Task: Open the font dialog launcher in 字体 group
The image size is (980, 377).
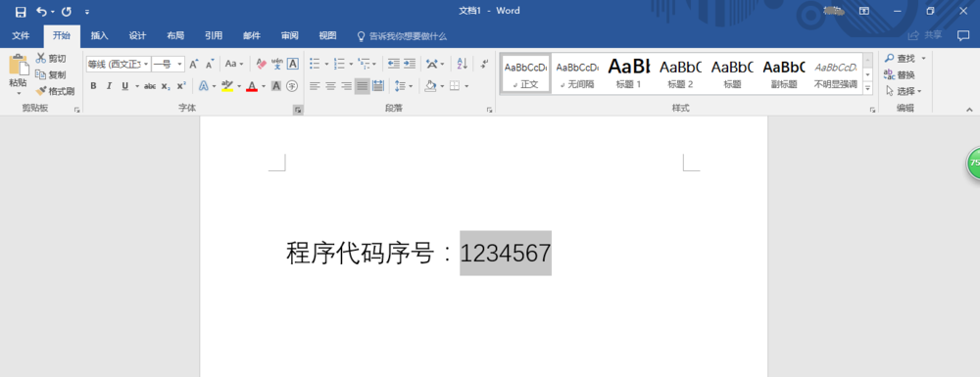Action: point(298,110)
